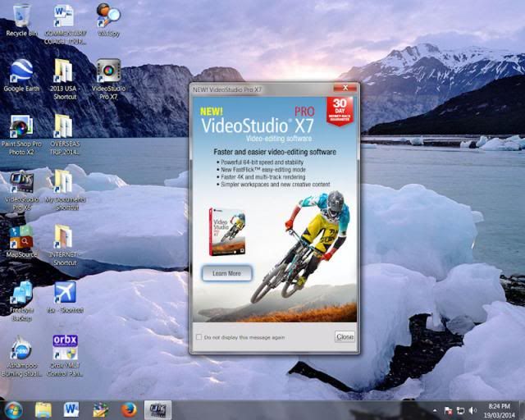Select Ashampoo Burning Studio desktop icon
Screen dimensions: 525x420
coord(21,356)
